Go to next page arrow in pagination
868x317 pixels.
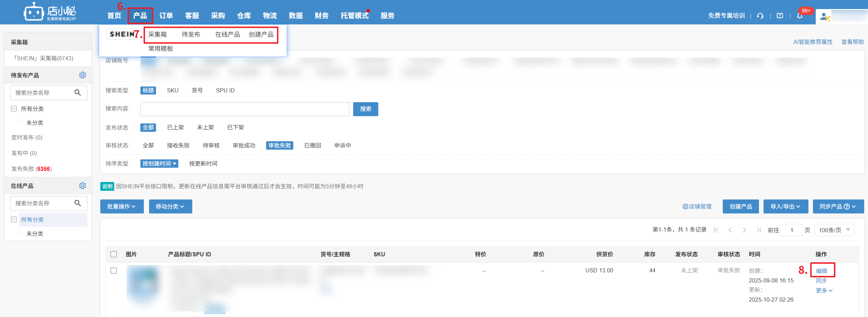[744, 230]
